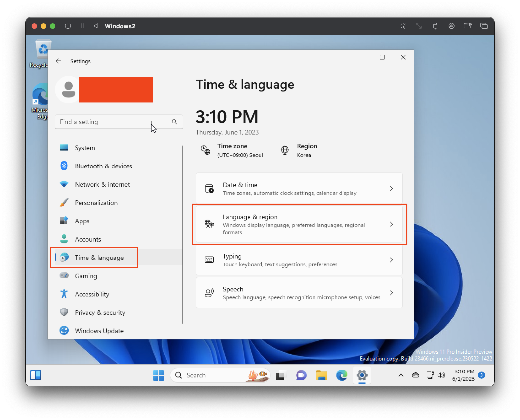Go to Privacy & security settings
The height and width of the screenshot is (420, 520).
click(100, 312)
